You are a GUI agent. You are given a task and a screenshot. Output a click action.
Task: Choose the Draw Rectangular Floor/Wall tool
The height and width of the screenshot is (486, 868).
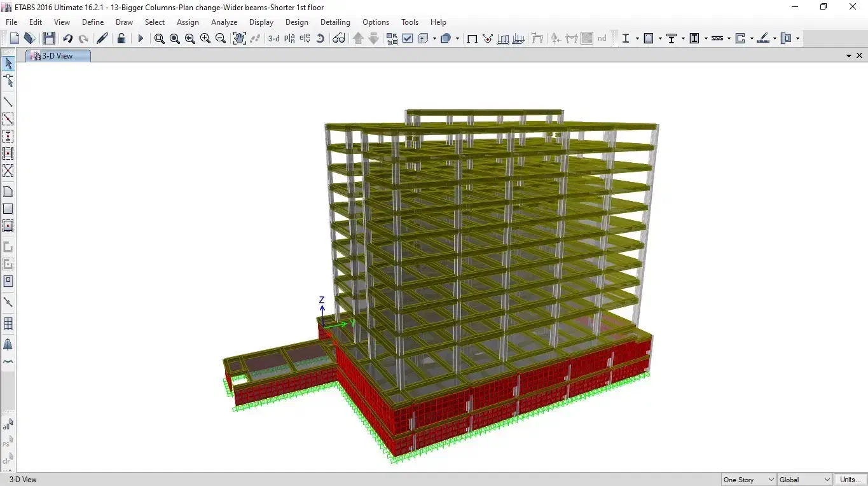[x=8, y=209]
